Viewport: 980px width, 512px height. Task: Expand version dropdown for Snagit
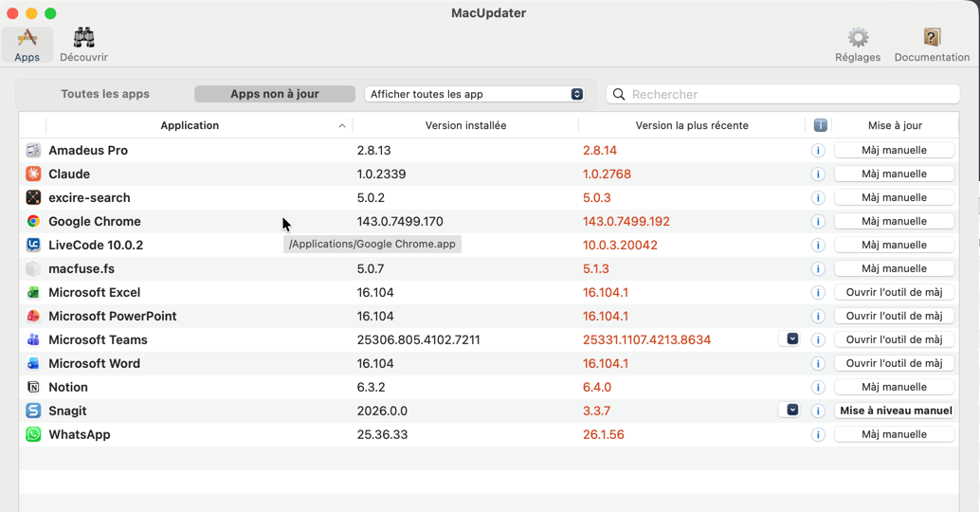point(792,411)
